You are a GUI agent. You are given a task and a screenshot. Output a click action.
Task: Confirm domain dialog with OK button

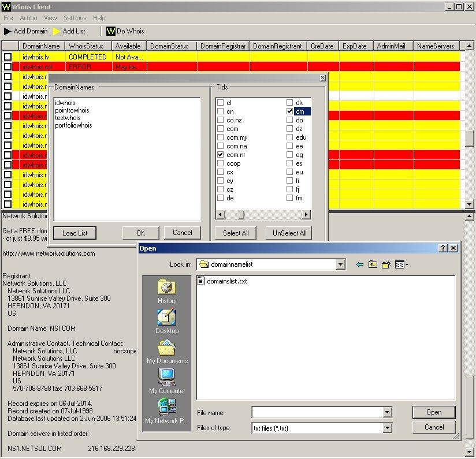(x=140, y=233)
